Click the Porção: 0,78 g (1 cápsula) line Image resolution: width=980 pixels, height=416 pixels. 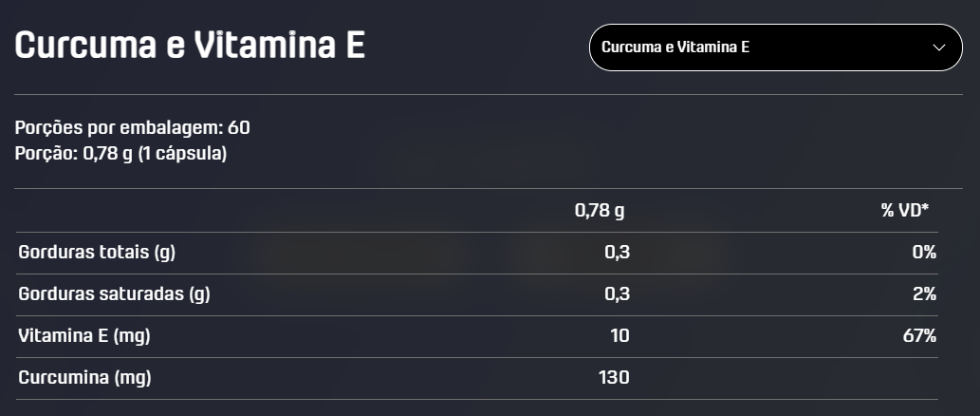click(120, 153)
